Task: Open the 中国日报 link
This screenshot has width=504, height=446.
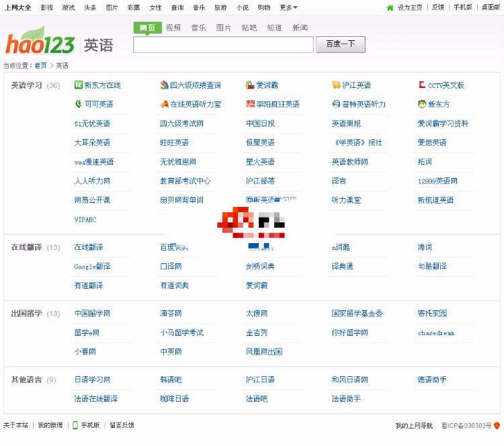Action: [x=260, y=124]
